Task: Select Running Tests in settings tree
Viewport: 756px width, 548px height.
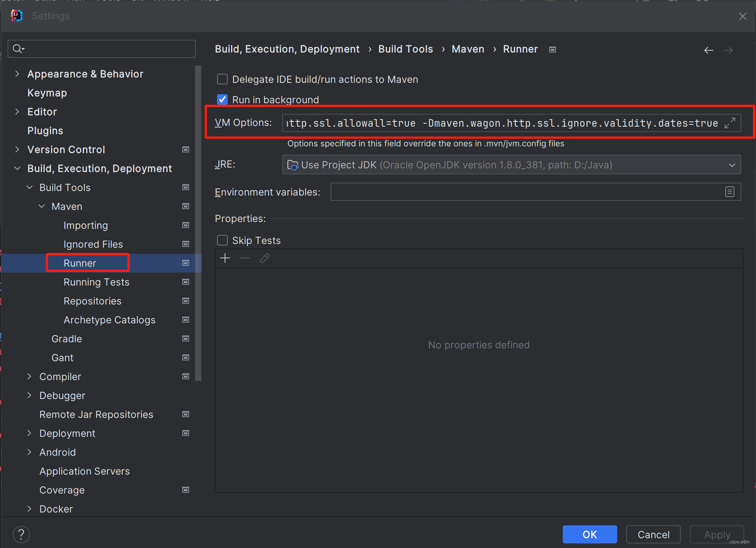Action: click(96, 282)
